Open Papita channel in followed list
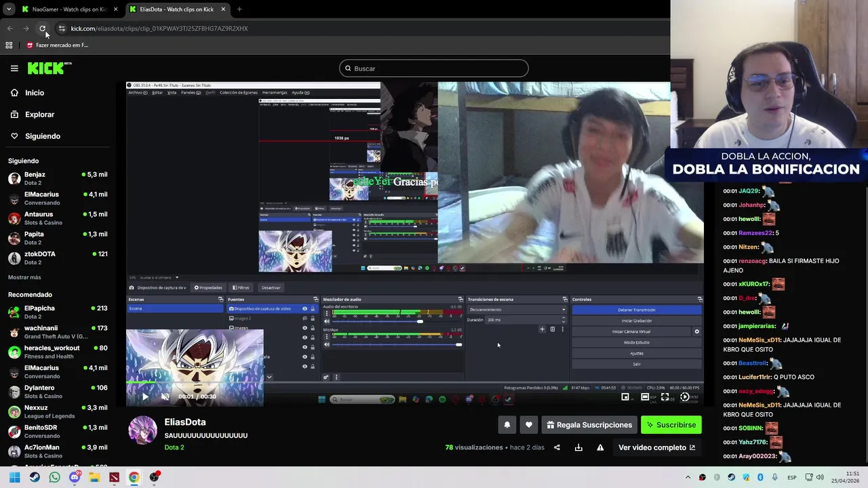Screen dimensions: 868x488 tap(58, 238)
